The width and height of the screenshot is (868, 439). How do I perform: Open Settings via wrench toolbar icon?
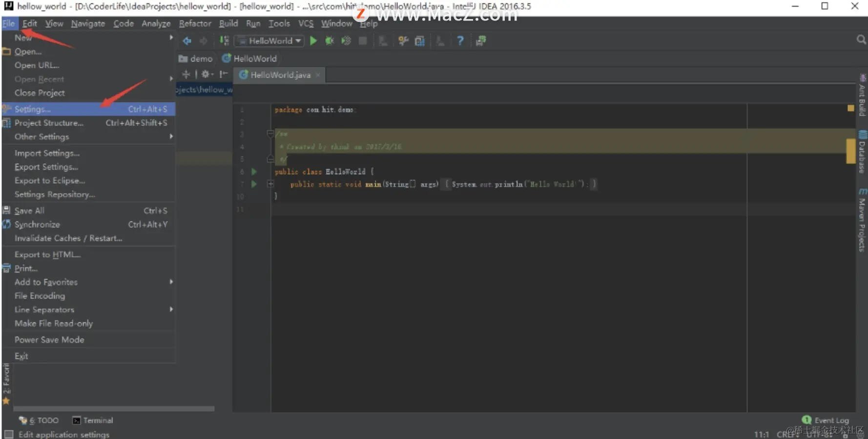pyautogui.click(x=403, y=41)
